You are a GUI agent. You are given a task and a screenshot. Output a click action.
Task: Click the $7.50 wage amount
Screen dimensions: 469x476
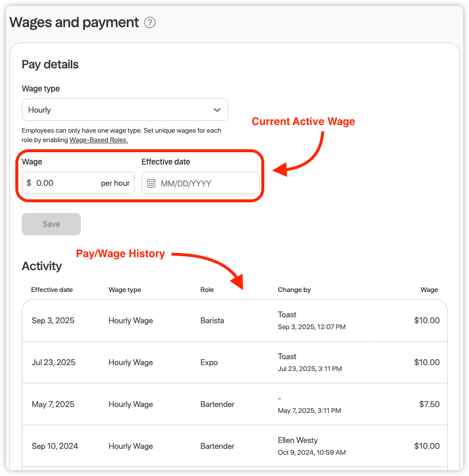[427, 404]
